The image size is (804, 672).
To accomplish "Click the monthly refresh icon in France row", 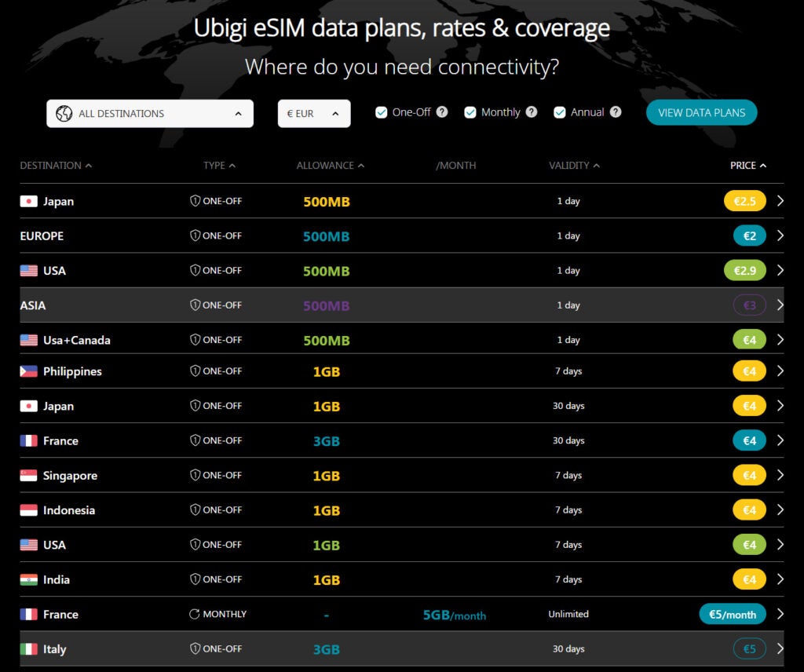I will click(195, 614).
